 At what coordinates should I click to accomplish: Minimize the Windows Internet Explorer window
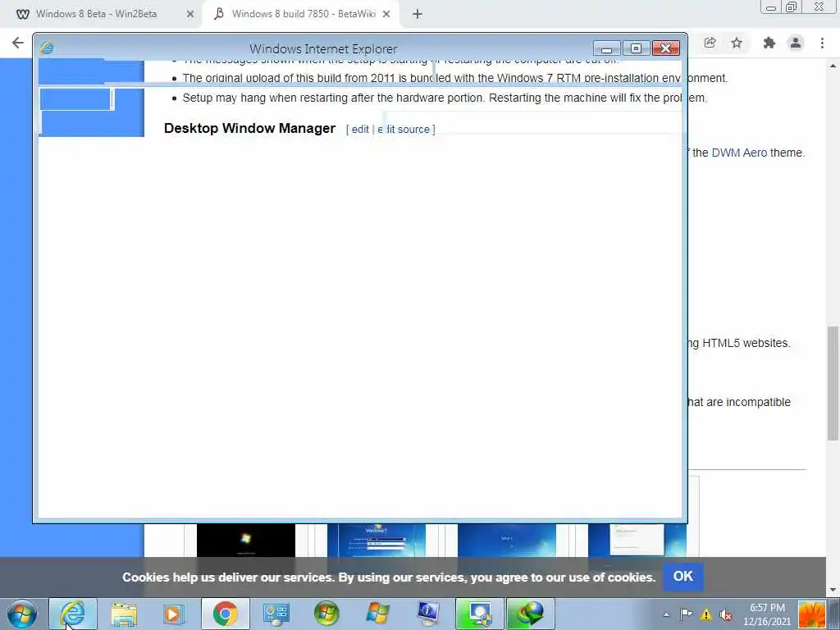(x=607, y=48)
